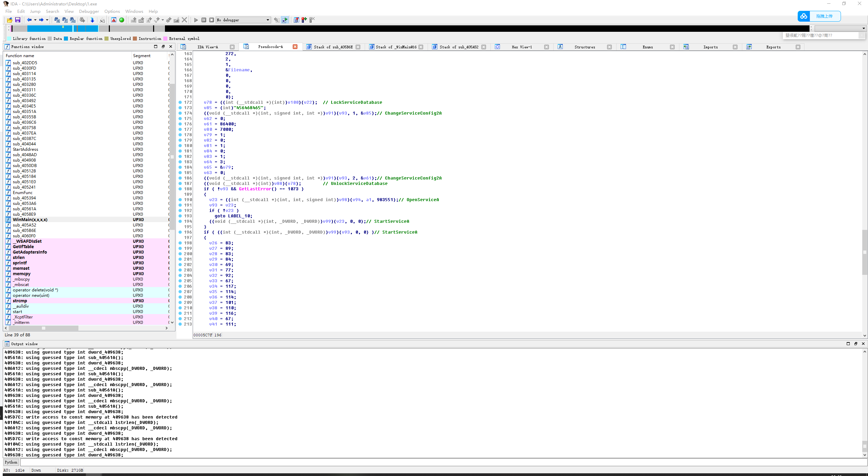
Task: Click the red warning triangle toolbar icon
Action: [114, 20]
